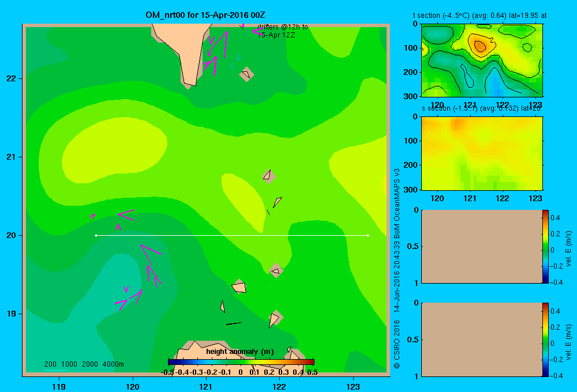Click the -0.5 tick on the height anomaly scale

click(x=167, y=372)
